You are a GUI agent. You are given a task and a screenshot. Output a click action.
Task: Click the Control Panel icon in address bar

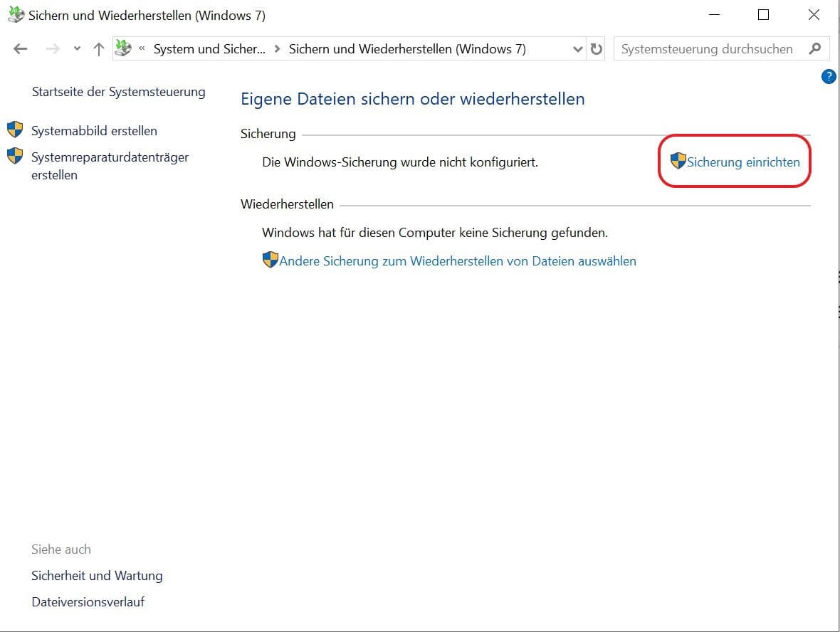tap(123, 48)
